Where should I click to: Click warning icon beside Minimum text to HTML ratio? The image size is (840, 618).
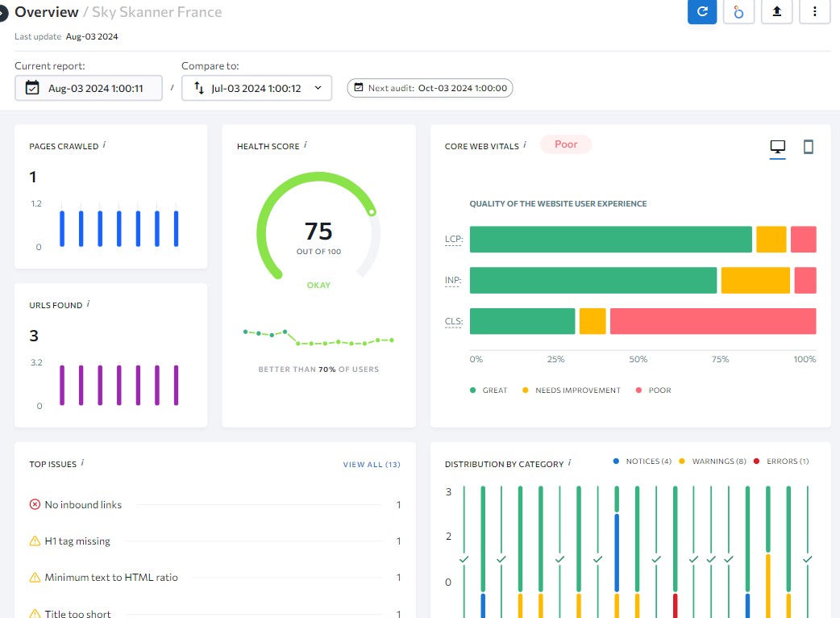[35, 578]
